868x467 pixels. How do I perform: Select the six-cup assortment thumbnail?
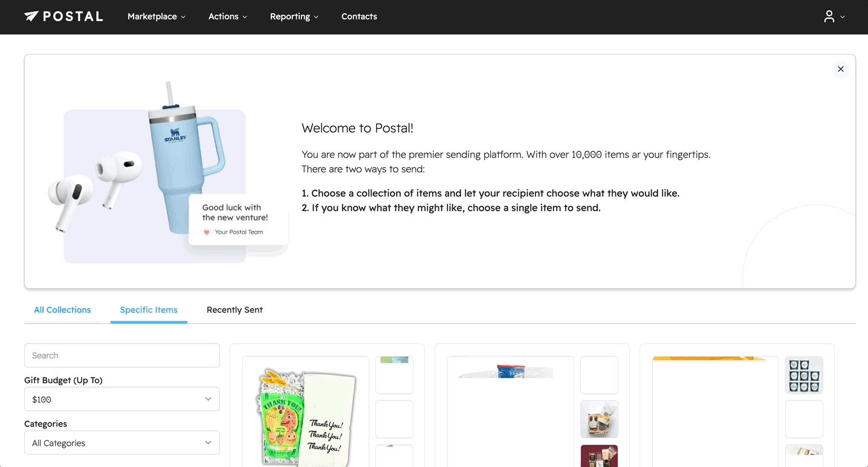tap(804, 375)
